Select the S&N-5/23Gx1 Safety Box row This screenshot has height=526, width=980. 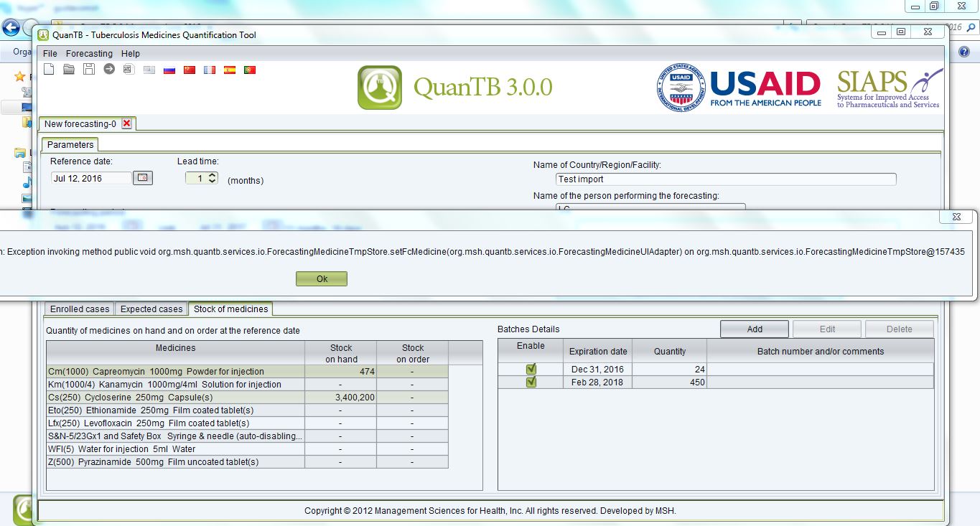pos(248,436)
